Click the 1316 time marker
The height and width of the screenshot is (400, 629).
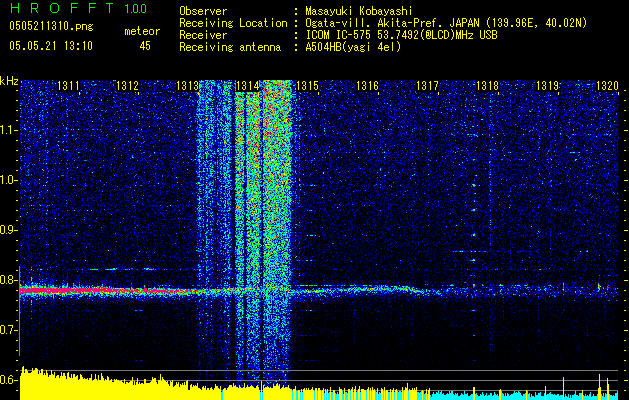tap(367, 85)
